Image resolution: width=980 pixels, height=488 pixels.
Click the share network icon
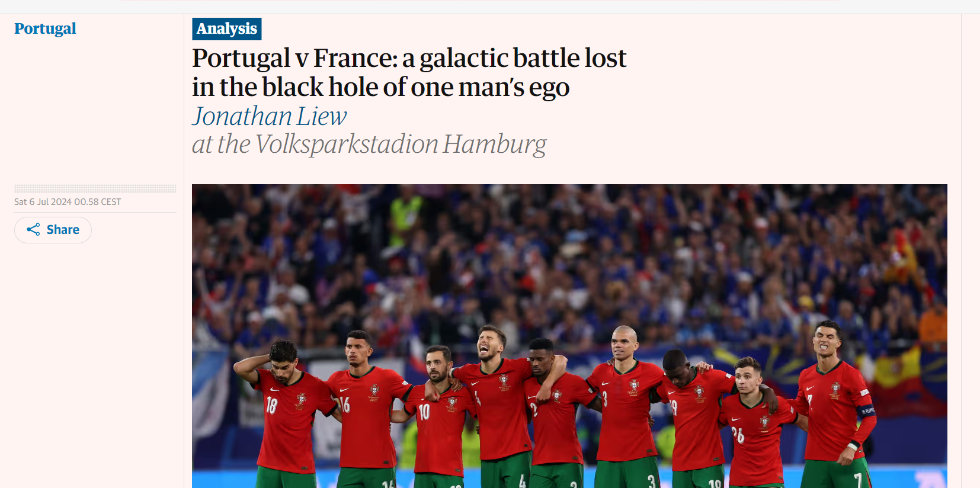33,230
